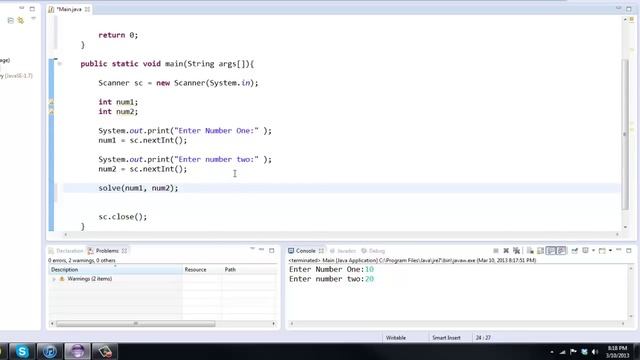Image resolution: width=640 pixels, height=360 pixels.
Task: Maximize the Problems panel
Action: point(272,250)
